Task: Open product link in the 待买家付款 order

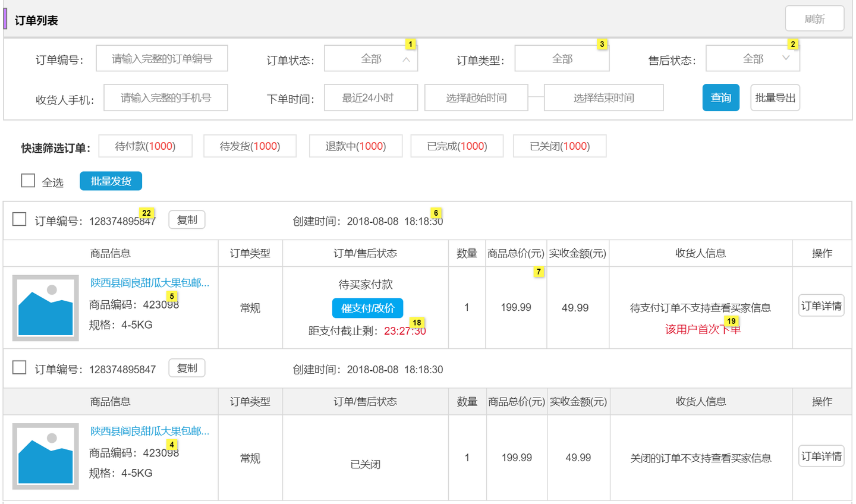Action: coord(150,282)
